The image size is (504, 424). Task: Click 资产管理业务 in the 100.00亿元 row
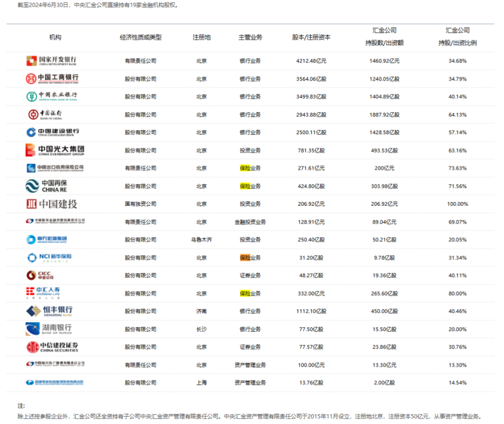tap(250, 365)
